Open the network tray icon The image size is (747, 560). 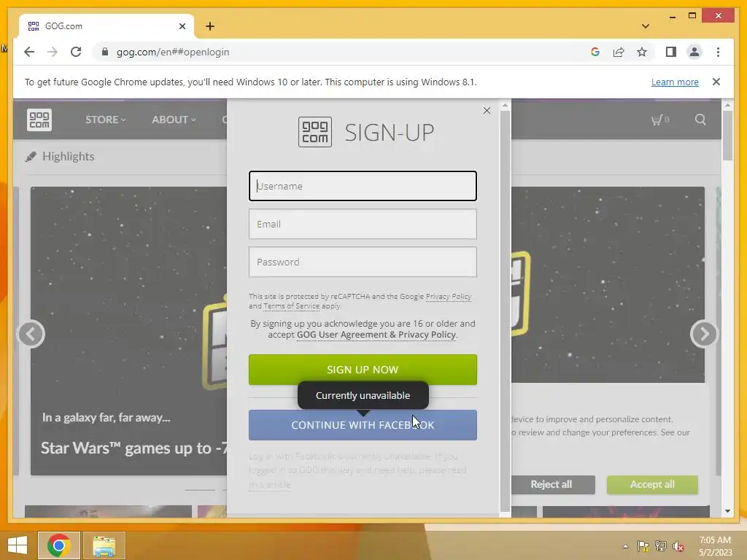point(661,546)
